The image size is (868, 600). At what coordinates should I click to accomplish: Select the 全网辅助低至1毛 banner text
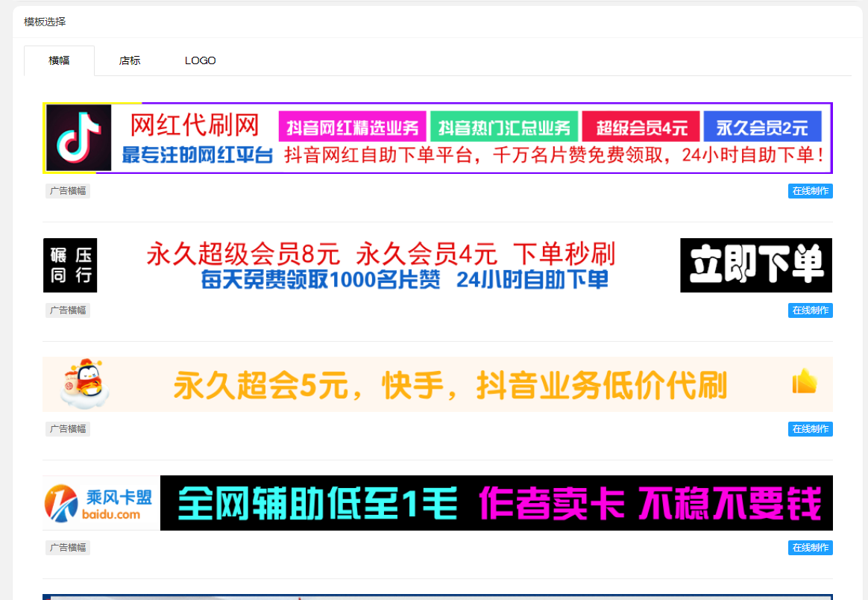pos(318,503)
